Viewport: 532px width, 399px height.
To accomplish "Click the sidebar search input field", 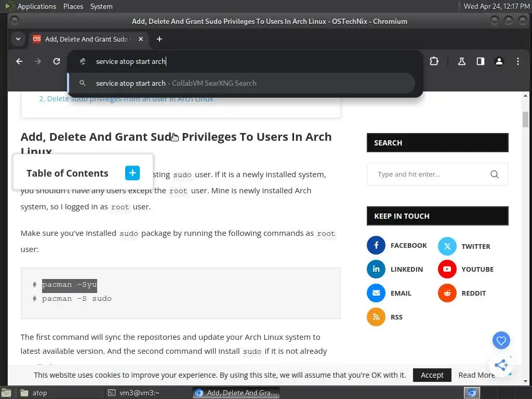I will 431,175.
